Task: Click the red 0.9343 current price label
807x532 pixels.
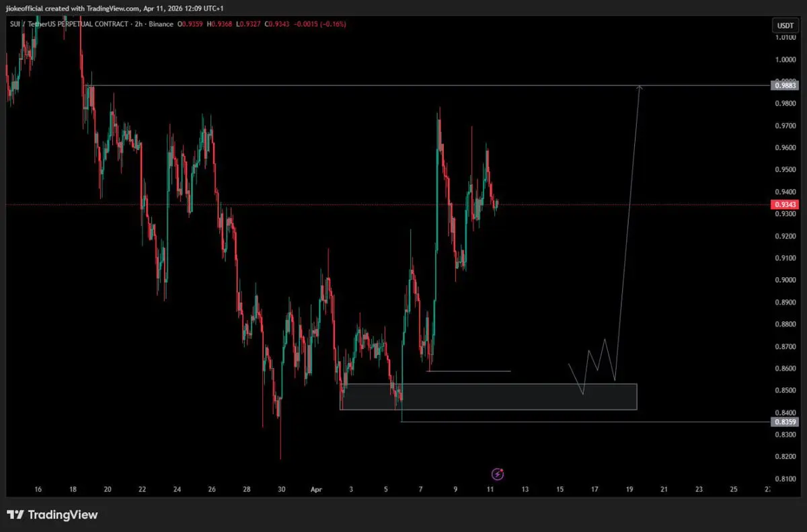Action: 785,204
